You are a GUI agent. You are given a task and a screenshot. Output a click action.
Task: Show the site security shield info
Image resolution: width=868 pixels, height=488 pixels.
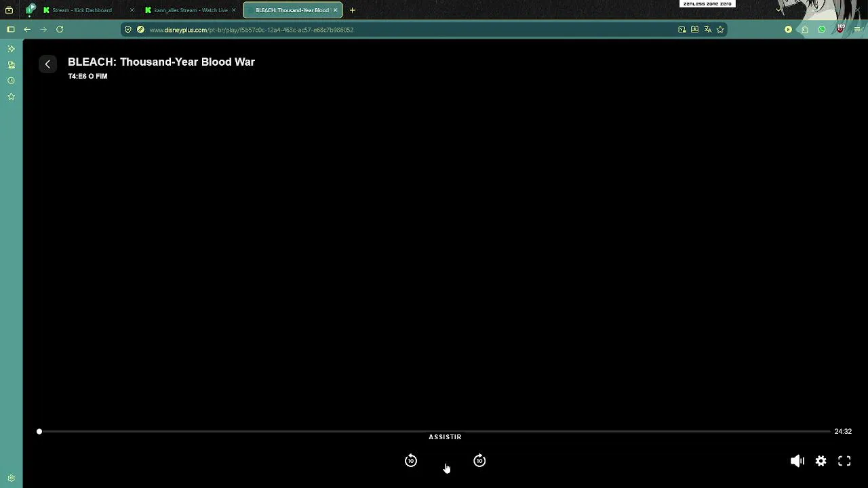[x=127, y=30]
